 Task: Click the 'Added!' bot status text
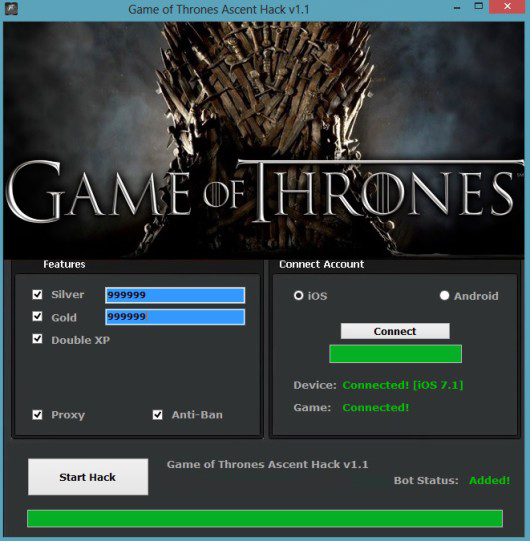tap(489, 480)
